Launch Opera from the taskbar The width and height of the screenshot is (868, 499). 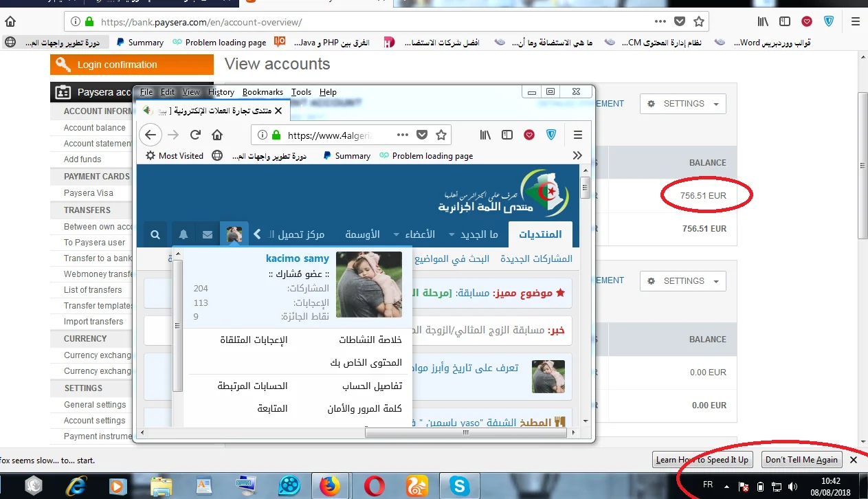click(375, 486)
